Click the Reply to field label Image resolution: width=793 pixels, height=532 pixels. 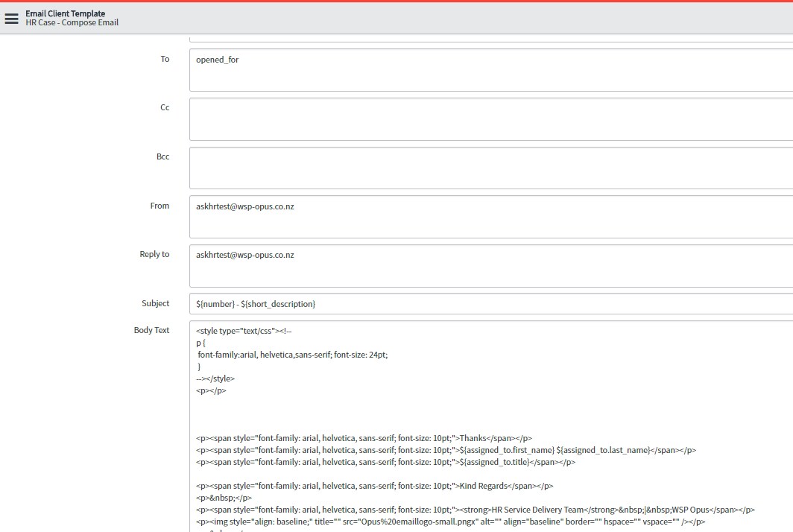pos(155,254)
